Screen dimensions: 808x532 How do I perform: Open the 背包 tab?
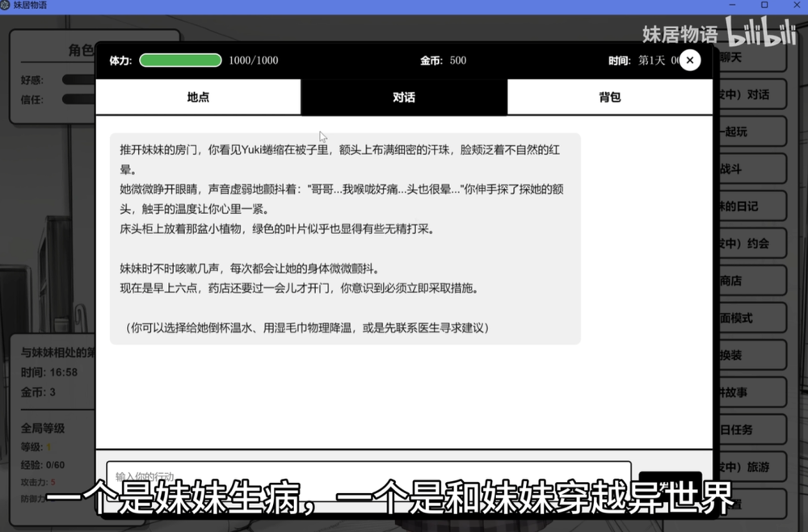pos(610,97)
